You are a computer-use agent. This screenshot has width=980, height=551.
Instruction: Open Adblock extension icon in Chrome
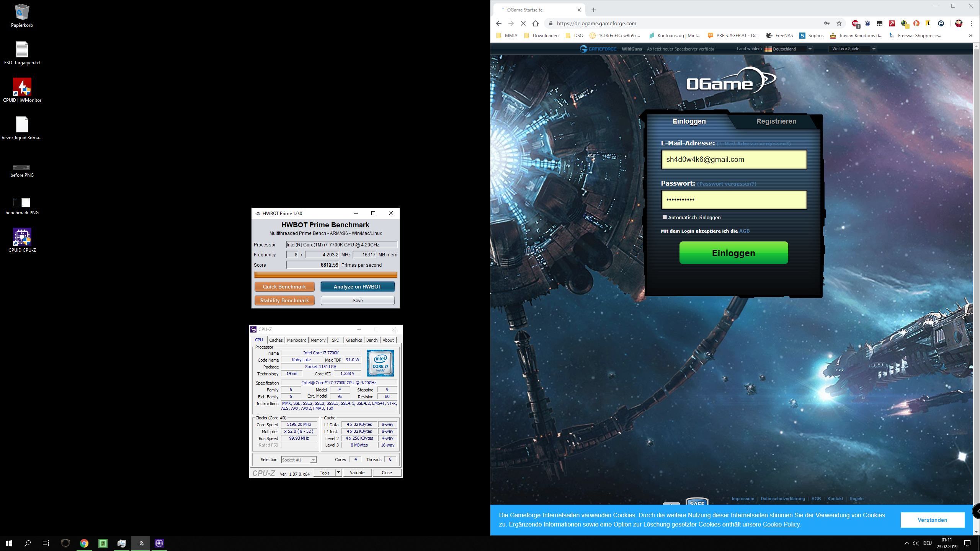[x=855, y=23]
